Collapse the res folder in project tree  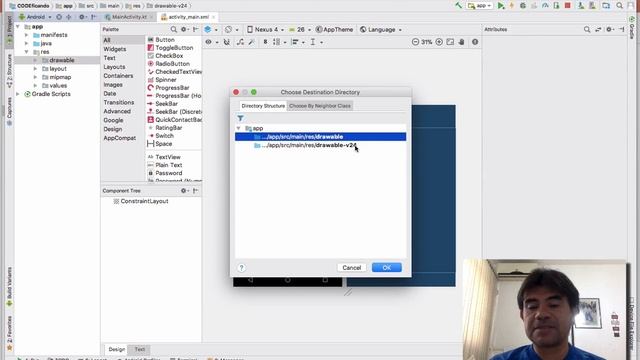(27, 52)
